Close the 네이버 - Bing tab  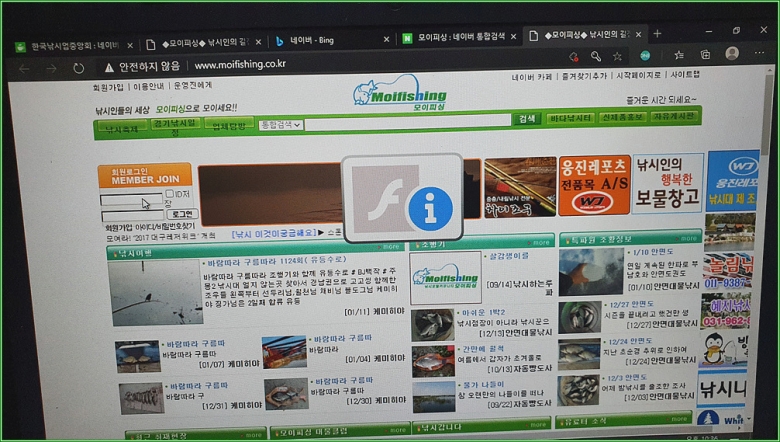[387, 39]
